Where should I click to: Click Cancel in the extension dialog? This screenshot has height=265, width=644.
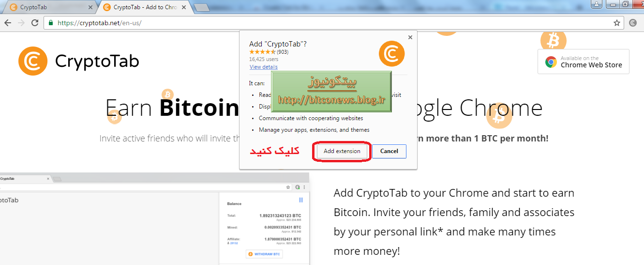click(389, 151)
